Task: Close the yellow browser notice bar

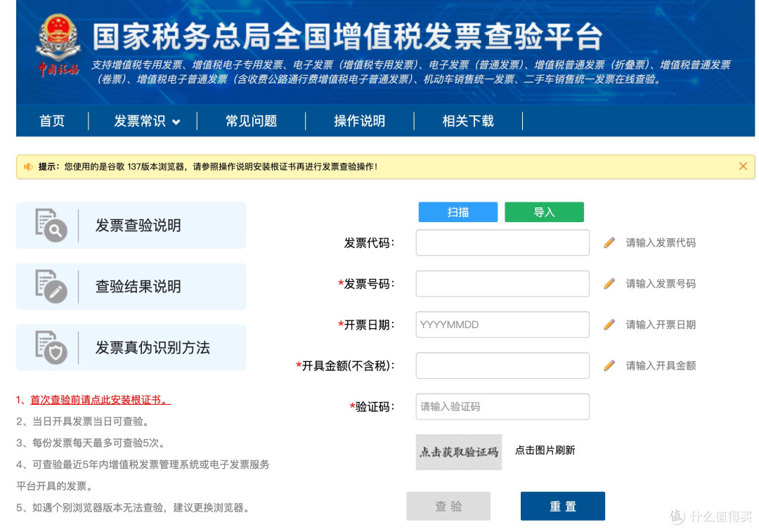Action: click(x=743, y=167)
